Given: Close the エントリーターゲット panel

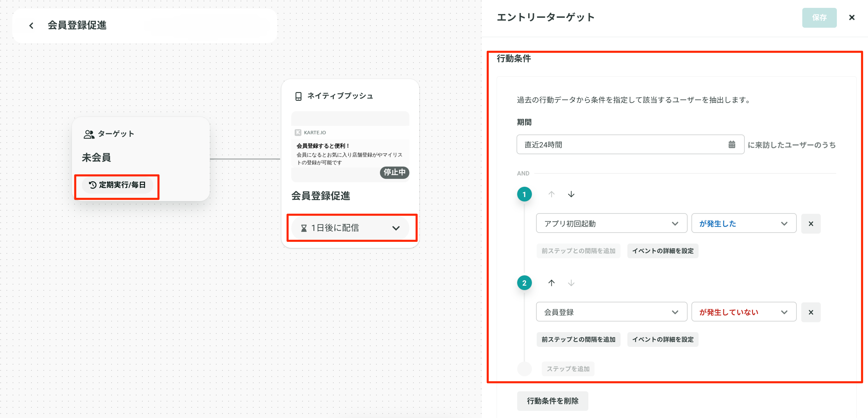Looking at the screenshot, I should (x=852, y=17).
